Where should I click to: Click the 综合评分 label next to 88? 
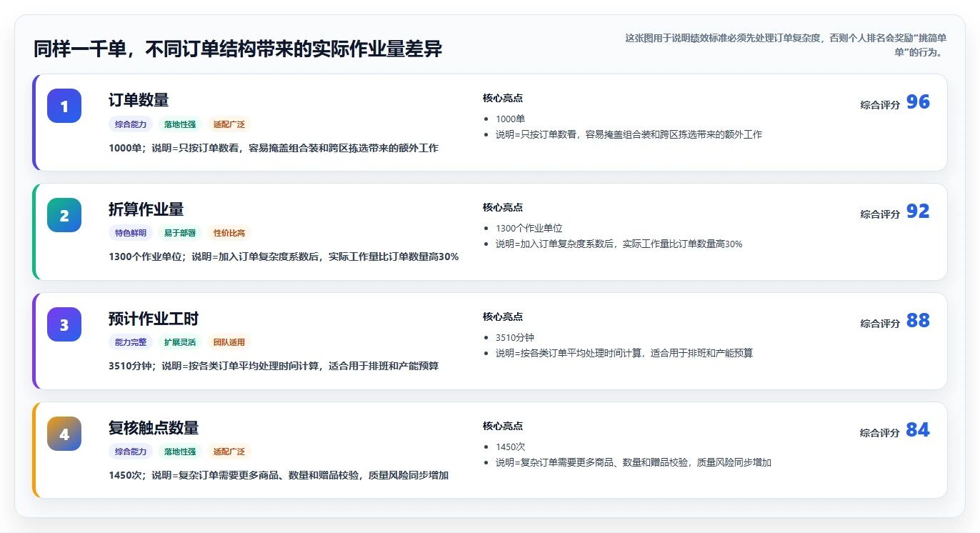click(880, 324)
